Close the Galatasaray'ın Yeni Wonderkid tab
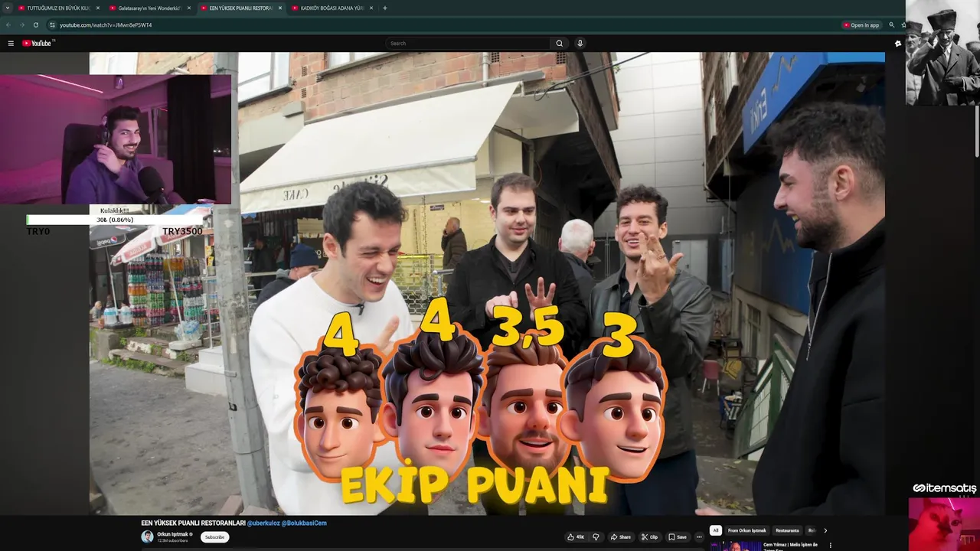This screenshot has height=551, width=980. (x=188, y=8)
